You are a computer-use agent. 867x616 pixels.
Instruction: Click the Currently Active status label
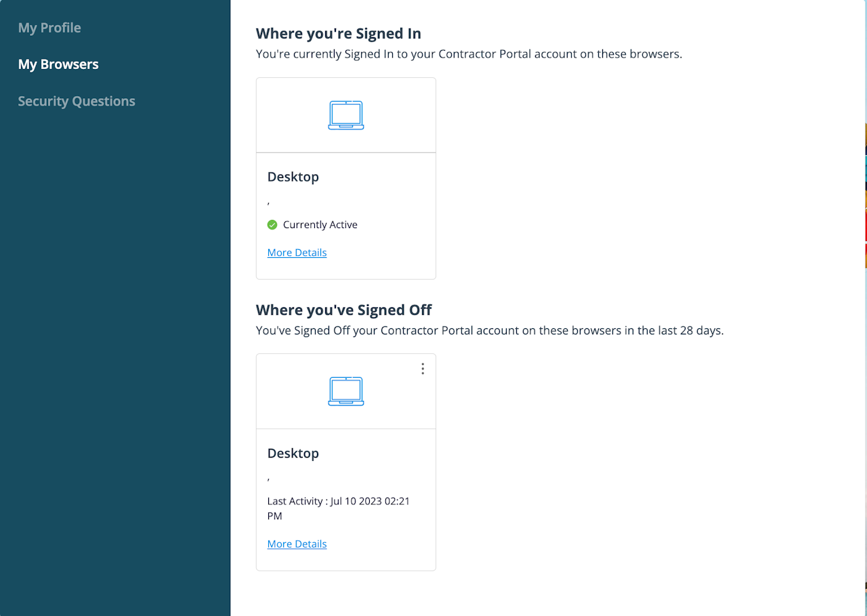320,225
